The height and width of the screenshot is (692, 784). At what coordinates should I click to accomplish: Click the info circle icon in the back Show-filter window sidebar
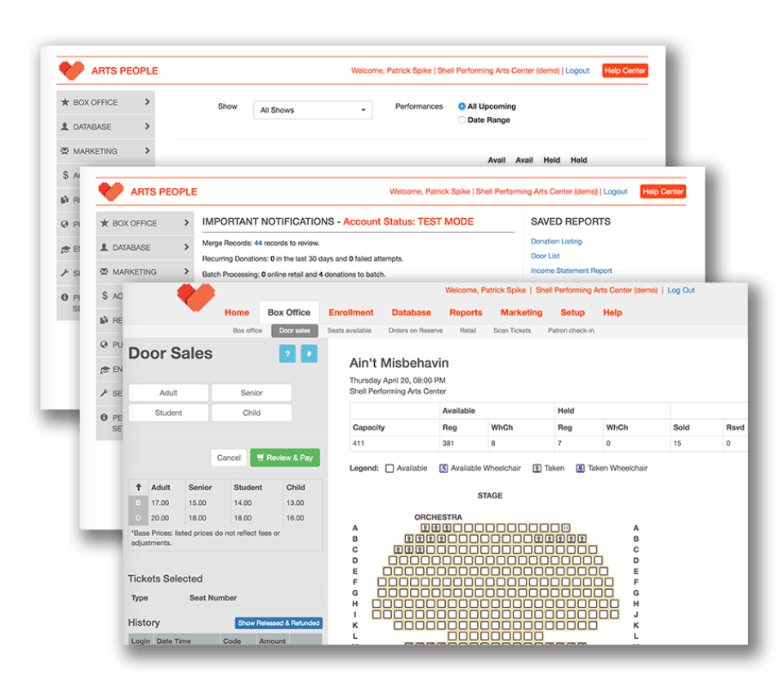pos(65,297)
